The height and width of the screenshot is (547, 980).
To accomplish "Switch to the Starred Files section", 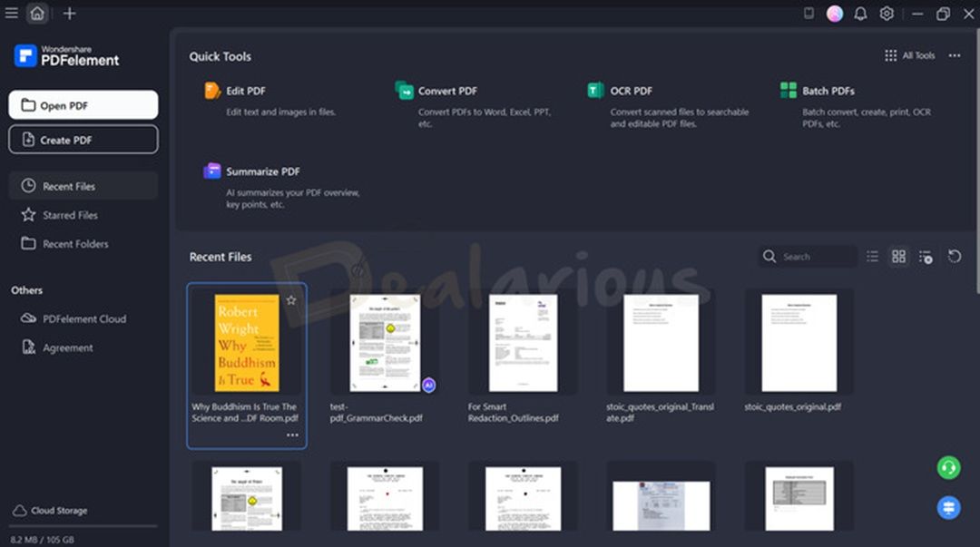I will pyautogui.click(x=69, y=215).
